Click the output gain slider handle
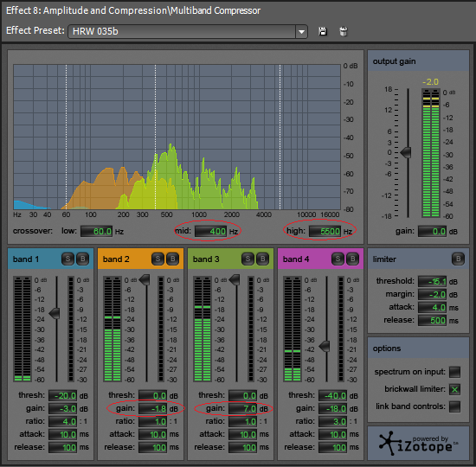Screen dimensions: 476x467 406,152
